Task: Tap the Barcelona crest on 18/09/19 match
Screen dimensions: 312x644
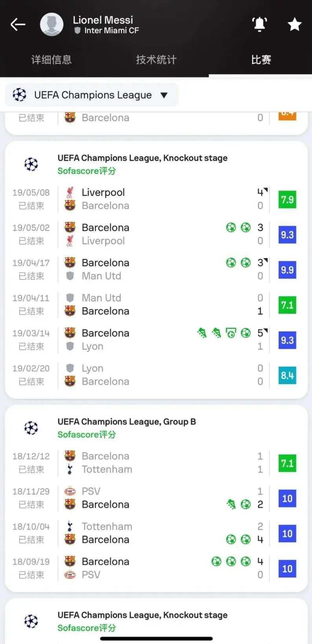Action: [x=70, y=561]
